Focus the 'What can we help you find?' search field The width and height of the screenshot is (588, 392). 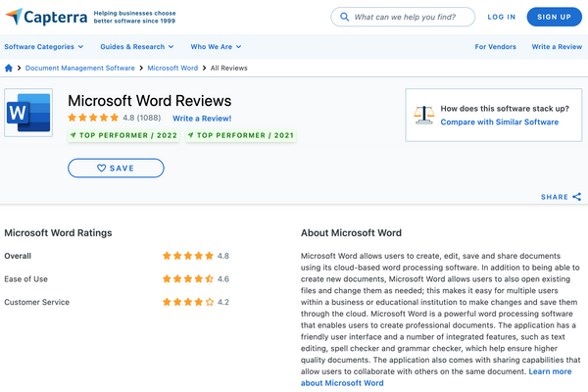coord(403,17)
